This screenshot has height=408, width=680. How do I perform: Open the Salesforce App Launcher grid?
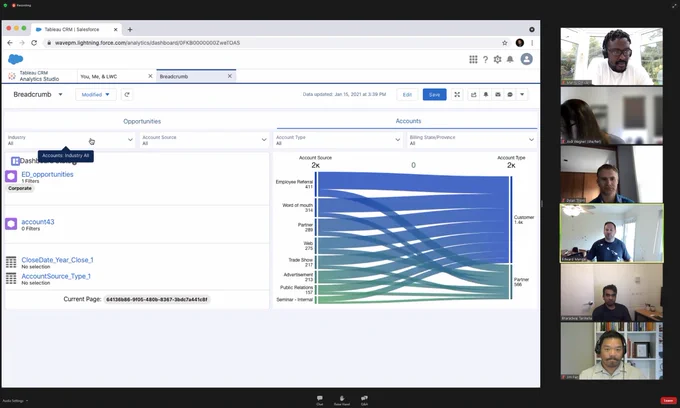473,59
